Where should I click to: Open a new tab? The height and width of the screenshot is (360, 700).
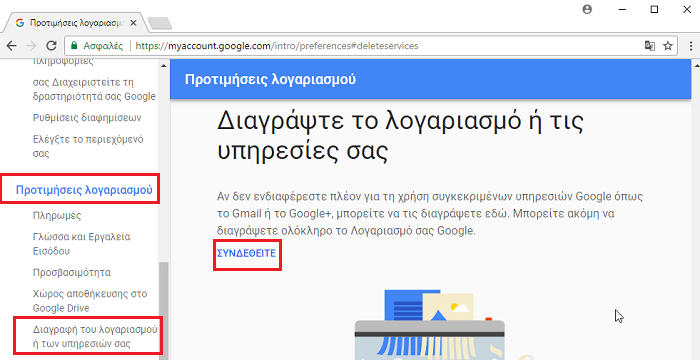[x=159, y=24]
